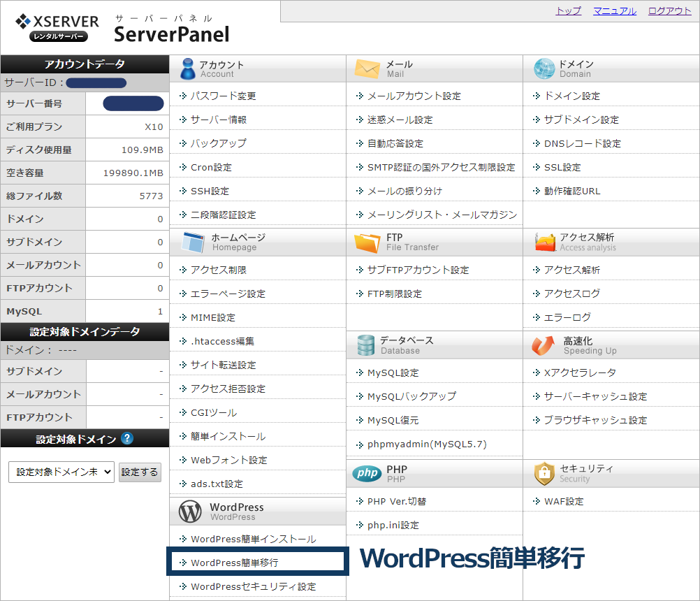This screenshot has height=601, width=700.
Task: Open Webフォント設定
Action: click(229, 459)
